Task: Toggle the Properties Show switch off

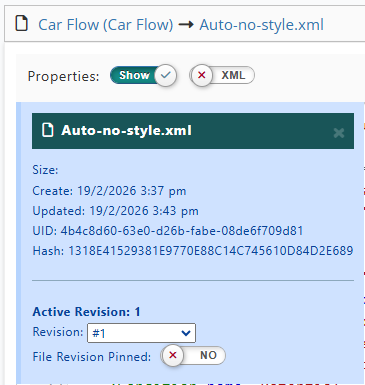Action: [x=143, y=75]
